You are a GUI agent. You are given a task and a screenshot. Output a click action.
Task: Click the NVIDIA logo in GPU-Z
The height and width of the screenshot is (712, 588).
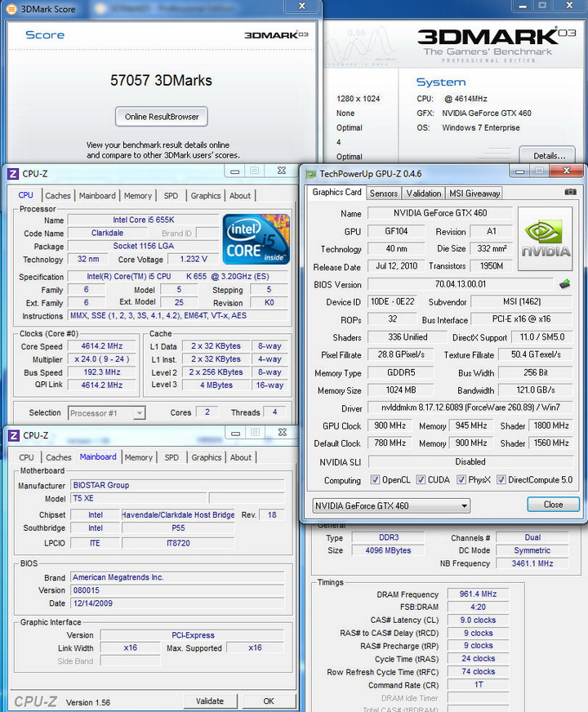point(546,239)
